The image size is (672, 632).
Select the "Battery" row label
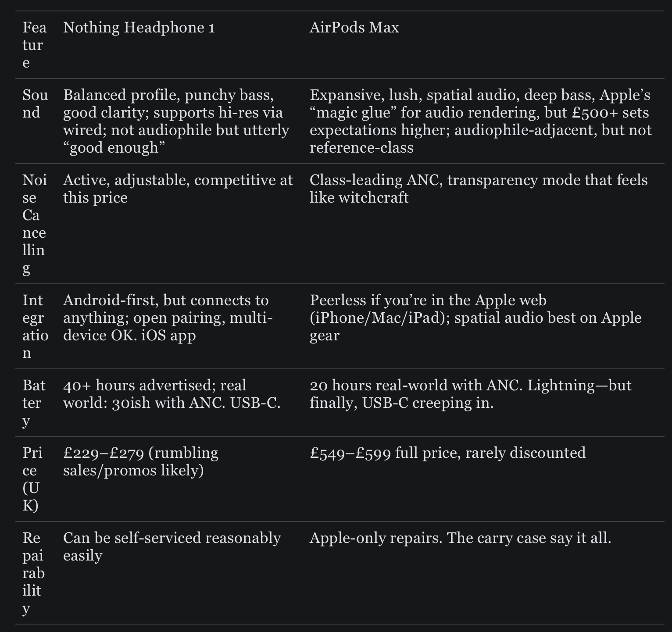pos(34,403)
